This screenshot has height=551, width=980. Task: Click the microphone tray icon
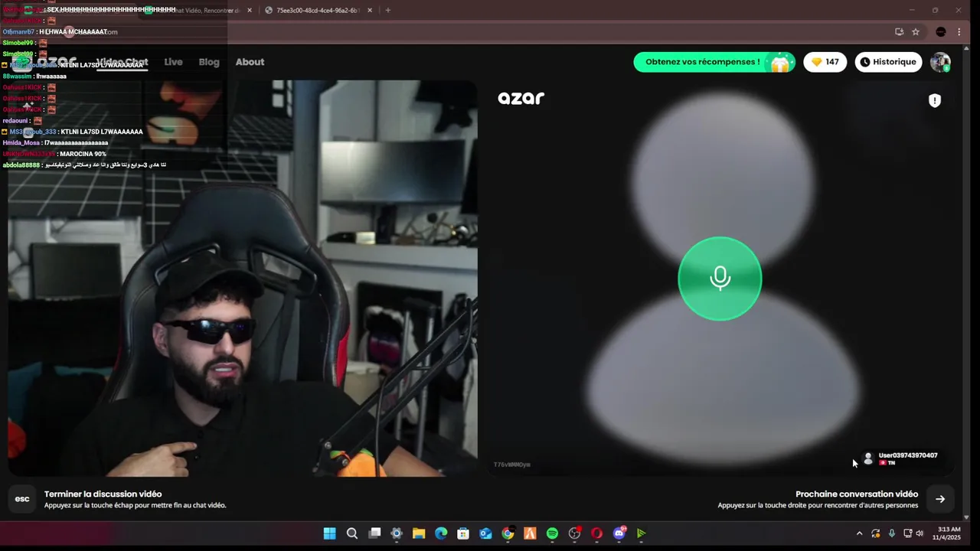892,533
